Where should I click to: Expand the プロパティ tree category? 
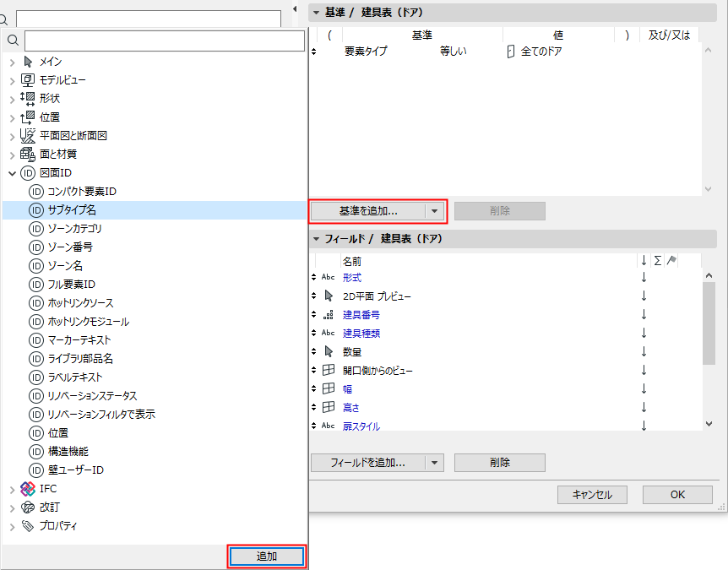[x=13, y=526]
